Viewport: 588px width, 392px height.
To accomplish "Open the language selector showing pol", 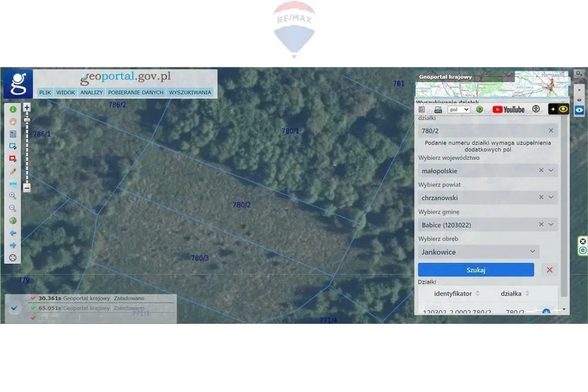I will [459, 109].
